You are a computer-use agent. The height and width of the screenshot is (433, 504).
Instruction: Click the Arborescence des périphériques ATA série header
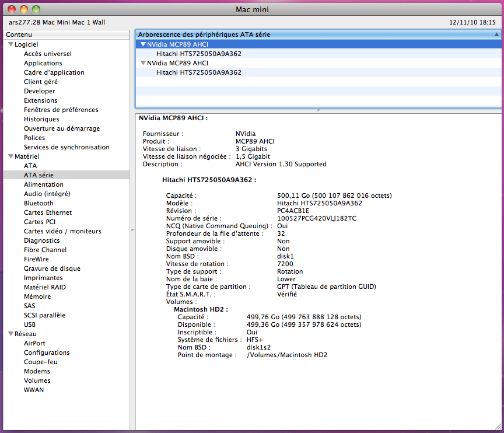coord(318,34)
